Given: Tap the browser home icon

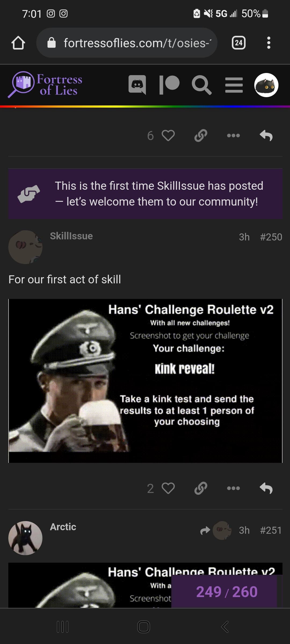Looking at the screenshot, I should [18, 43].
